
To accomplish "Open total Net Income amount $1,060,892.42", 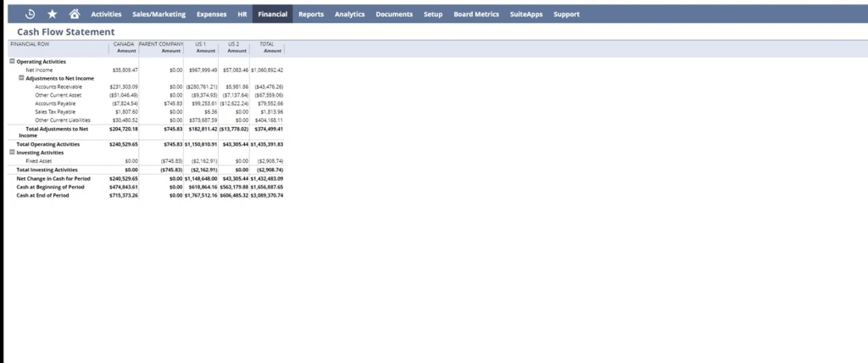I will point(267,70).
